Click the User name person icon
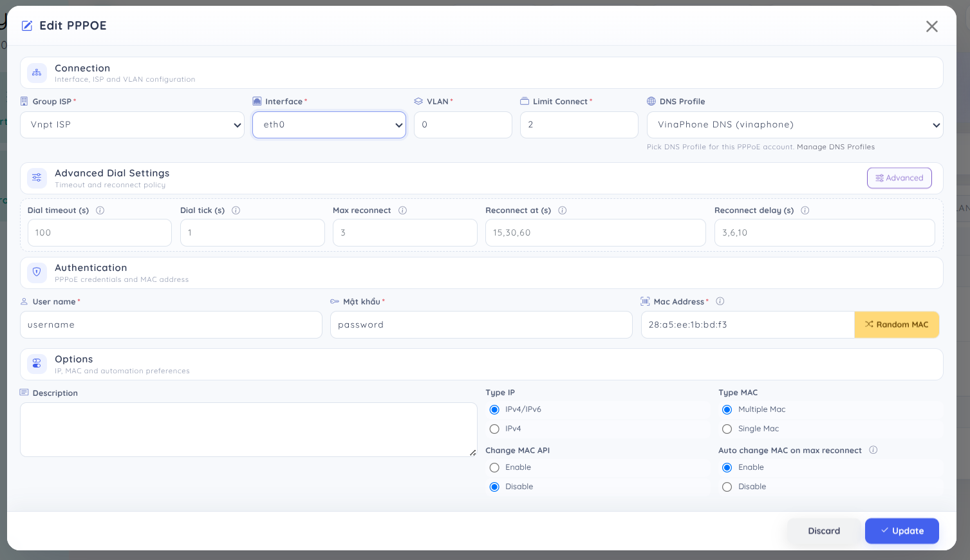Image resolution: width=970 pixels, height=560 pixels. (x=24, y=301)
